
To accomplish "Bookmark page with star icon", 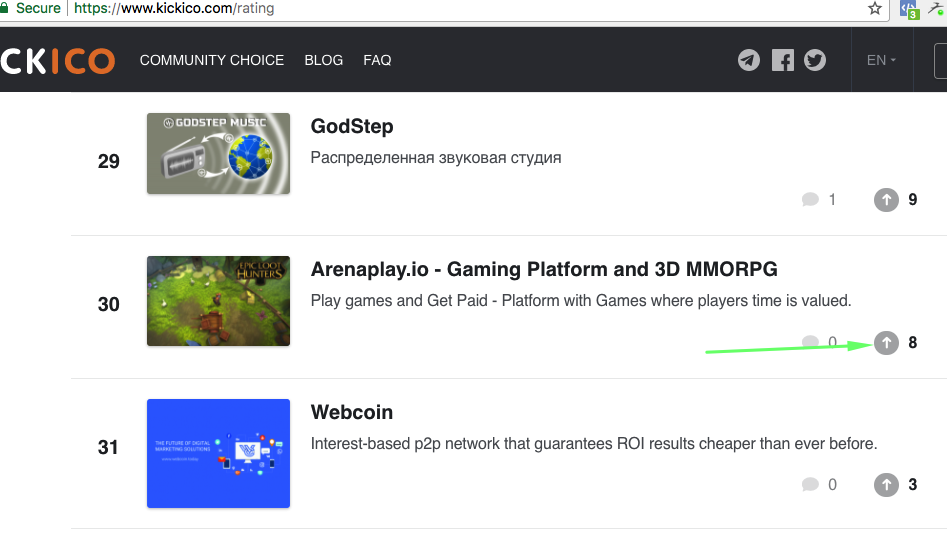I will tap(875, 8).
